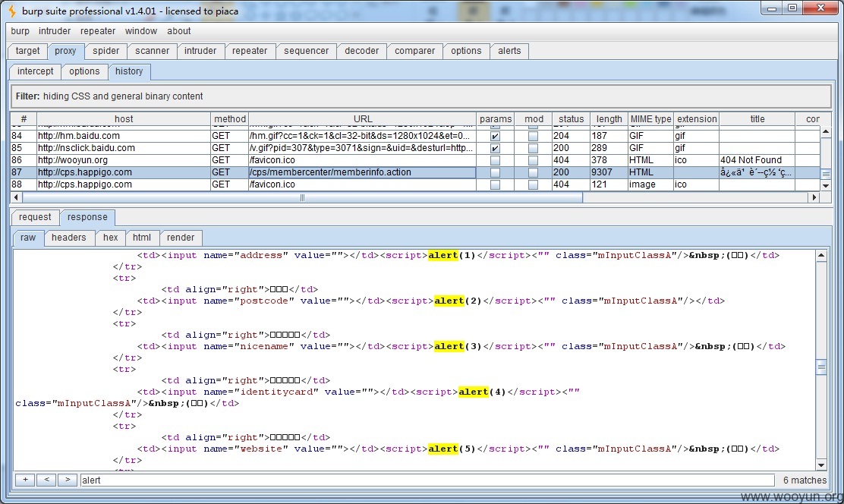Select history row 84 hm.baidu.com
Image resolution: width=844 pixels, height=504 pixels.
tap(415, 136)
